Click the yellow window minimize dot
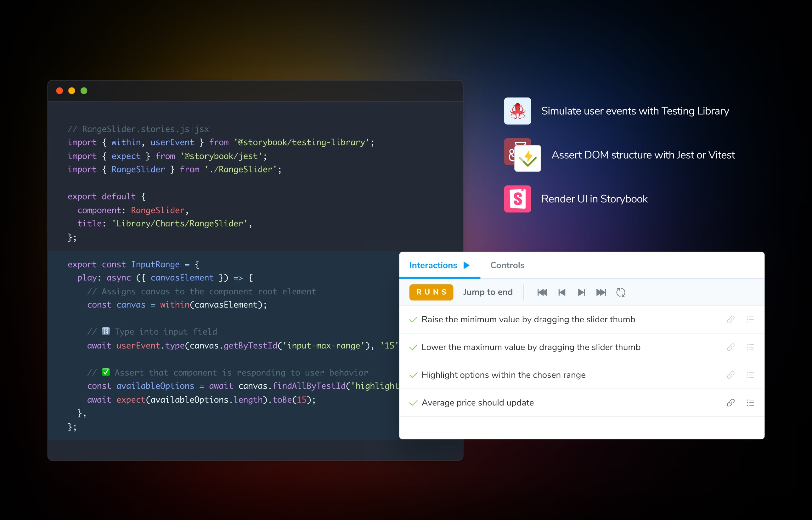The width and height of the screenshot is (812, 520). 71,91
